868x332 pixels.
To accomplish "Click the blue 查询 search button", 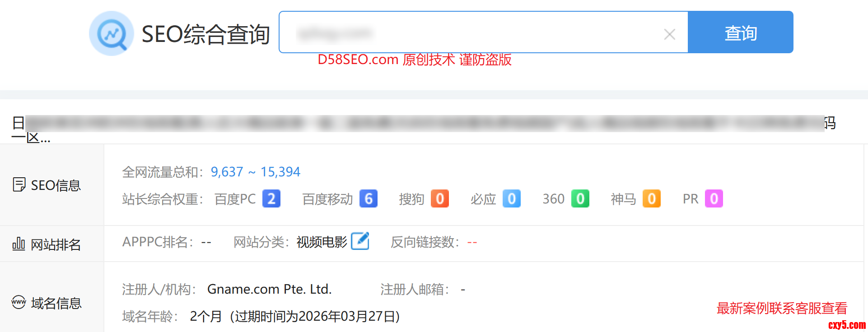I will click(x=741, y=32).
